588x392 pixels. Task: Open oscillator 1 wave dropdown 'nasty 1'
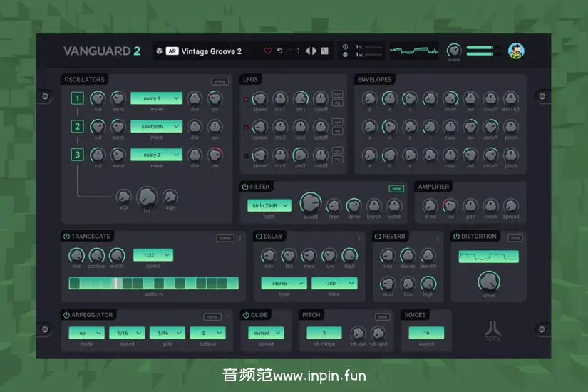(156, 98)
